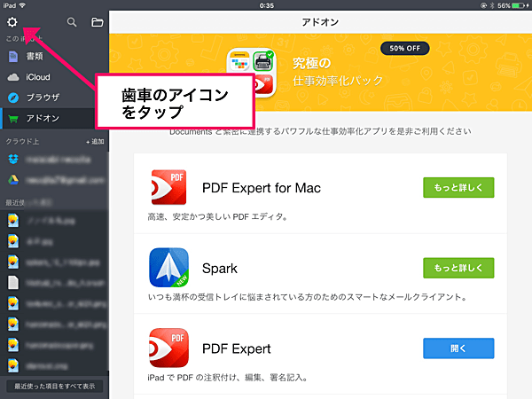Open the ブラウザ browser section
This screenshot has height=399, width=532.
click(x=54, y=98)
